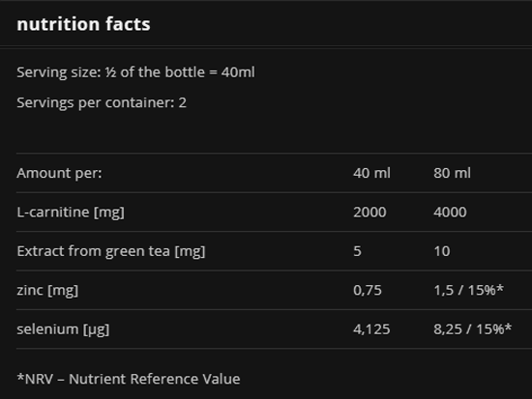Screen dimensions: 532x399
Task: Click zinc 1,5 / 15%* value
Action: coord(468,290)
